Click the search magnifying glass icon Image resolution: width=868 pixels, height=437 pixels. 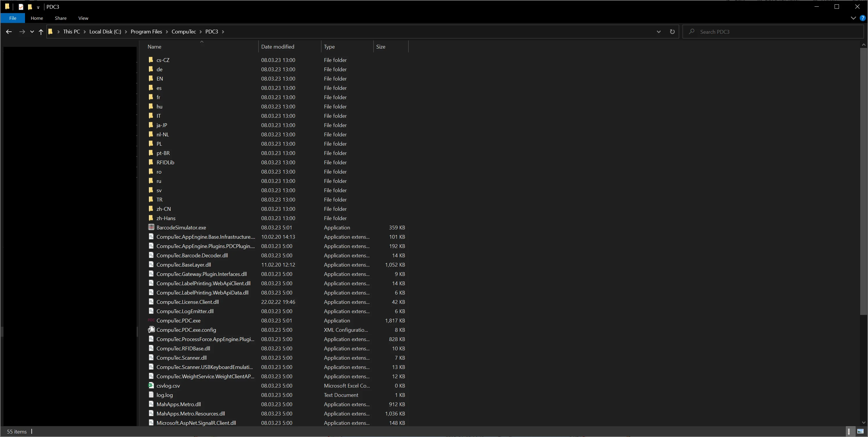(691, 31)
